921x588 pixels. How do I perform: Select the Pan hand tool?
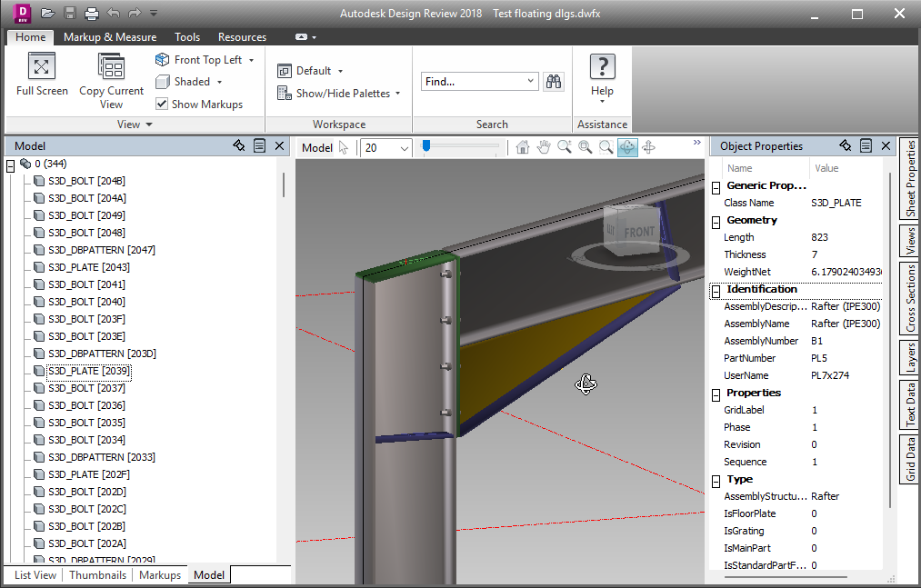pos(544,147)
